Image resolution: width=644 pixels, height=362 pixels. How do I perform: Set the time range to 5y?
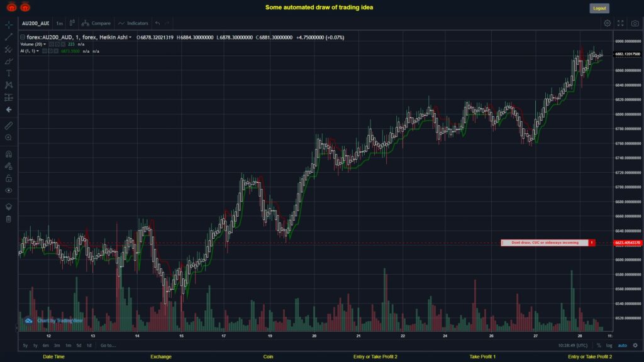point(25,346)
